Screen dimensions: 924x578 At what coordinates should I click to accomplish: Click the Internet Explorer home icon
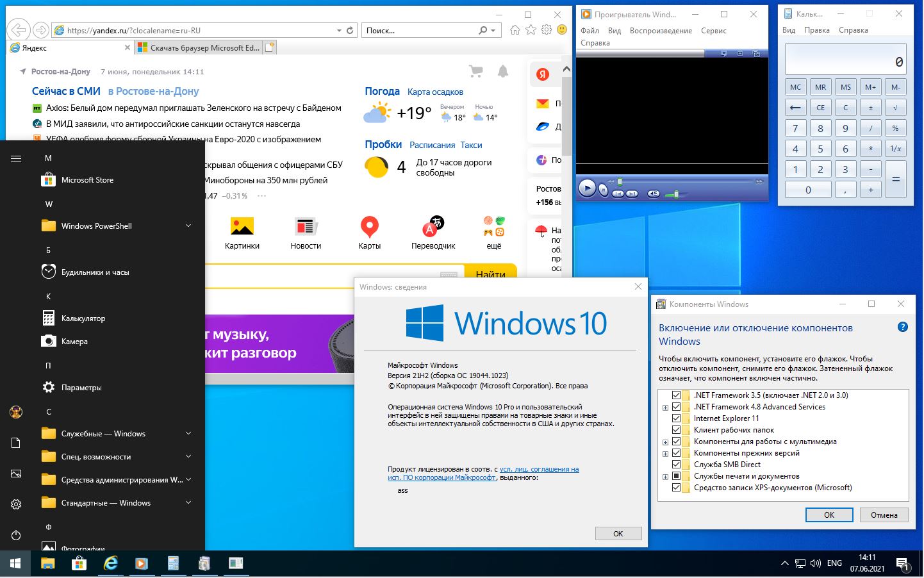[x=515, y=30]
